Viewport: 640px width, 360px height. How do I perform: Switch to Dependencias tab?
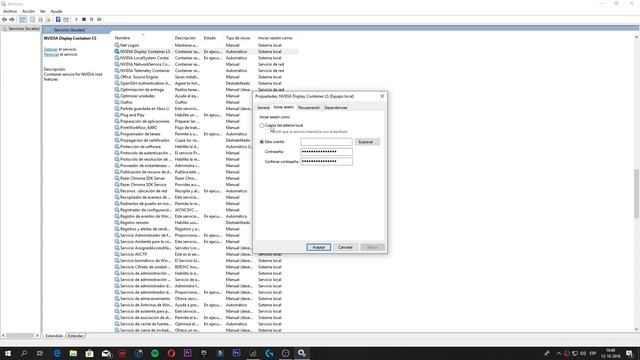[336, 108]
